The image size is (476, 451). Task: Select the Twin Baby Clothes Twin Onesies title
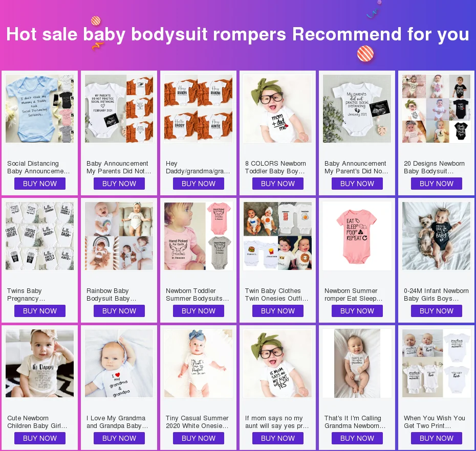tap(276, 295)
